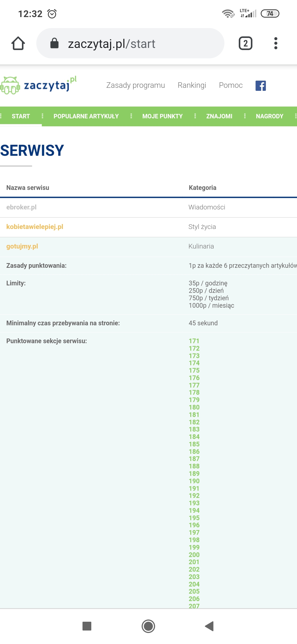Select the START tab
The height and width of the screenshot is (644, 297).
click(x=21, y=116)
